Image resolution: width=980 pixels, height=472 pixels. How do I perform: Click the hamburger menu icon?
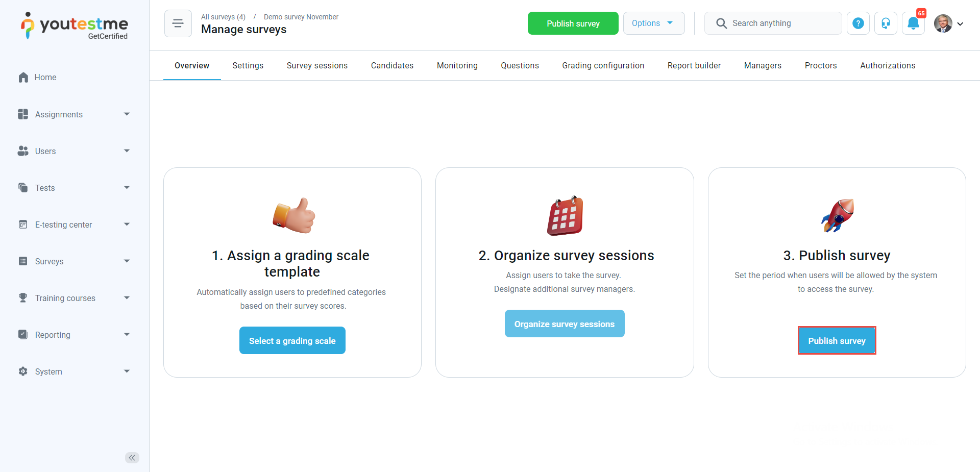(178, 23)
